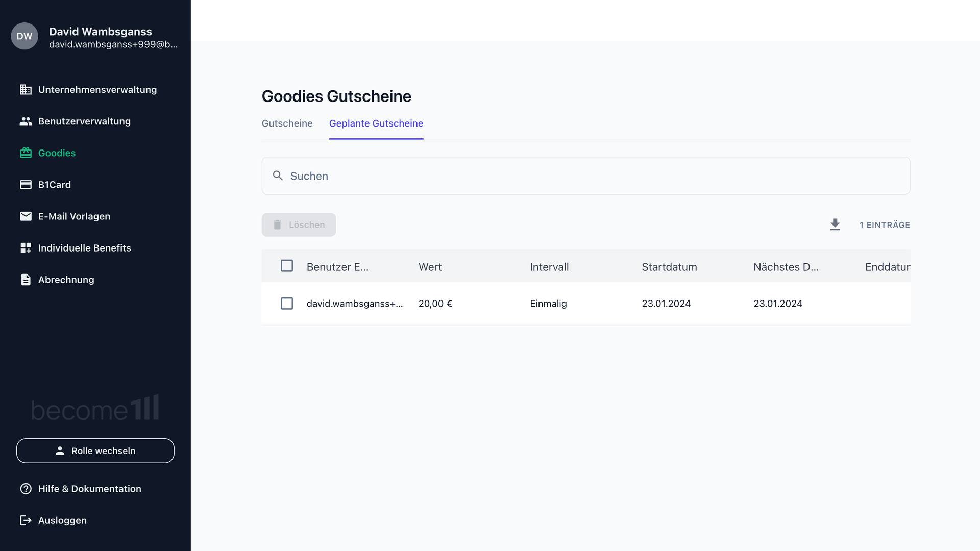Screen dimensions: 980x551
Task: Click the green Goodies gift icon
Action: (26, 153)
